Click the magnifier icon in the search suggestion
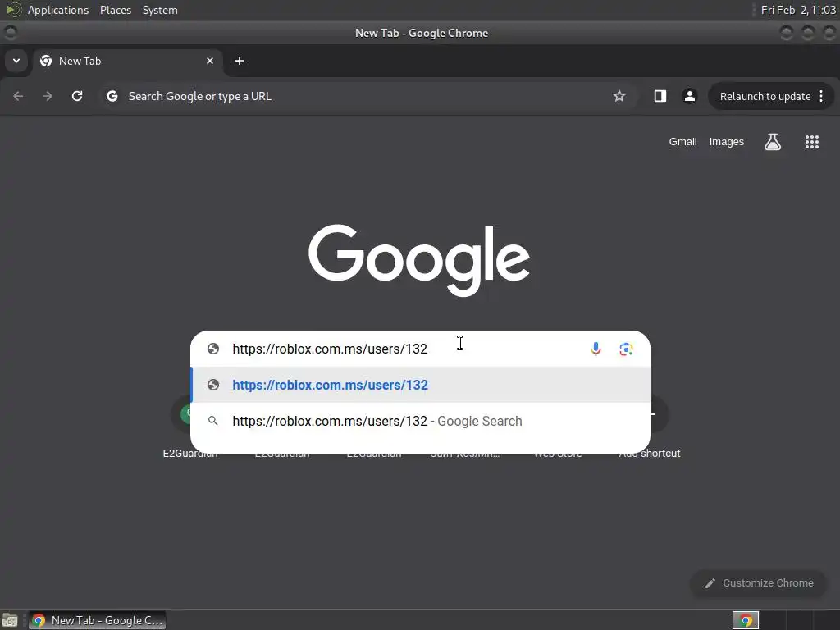840x630 pixels. tap(213, 421)
